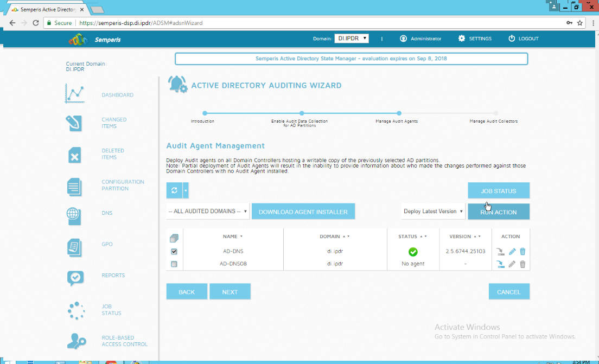The width and height of the screenshot is (599, 364).
Task: Check the AD-DNS08 row checkbox
Action: point(174,264)
